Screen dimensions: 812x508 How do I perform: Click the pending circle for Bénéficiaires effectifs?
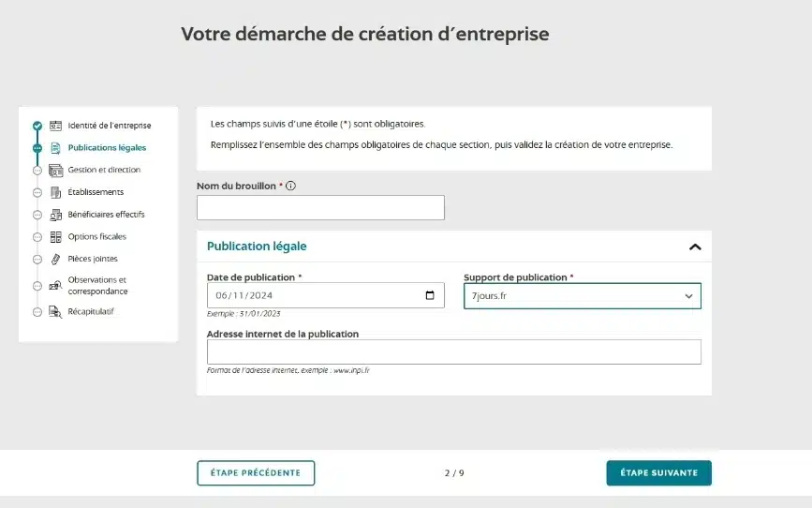pyautogui.click(x=37, y=215)
